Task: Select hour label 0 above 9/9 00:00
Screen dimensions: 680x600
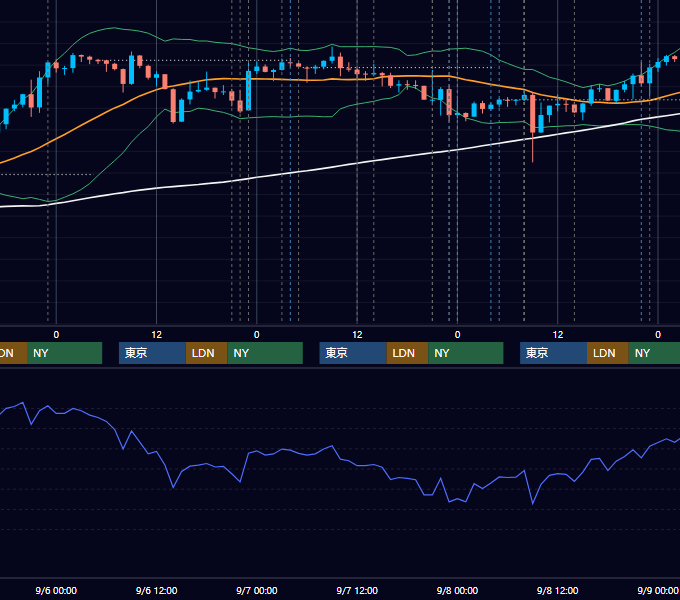Action: point(658,335)
